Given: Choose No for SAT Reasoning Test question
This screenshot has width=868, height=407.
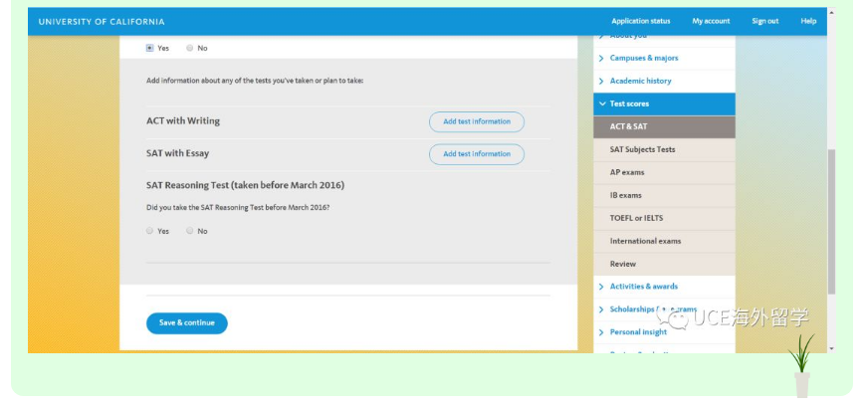Looking at the screenshot, I should [x=190, y=231].
